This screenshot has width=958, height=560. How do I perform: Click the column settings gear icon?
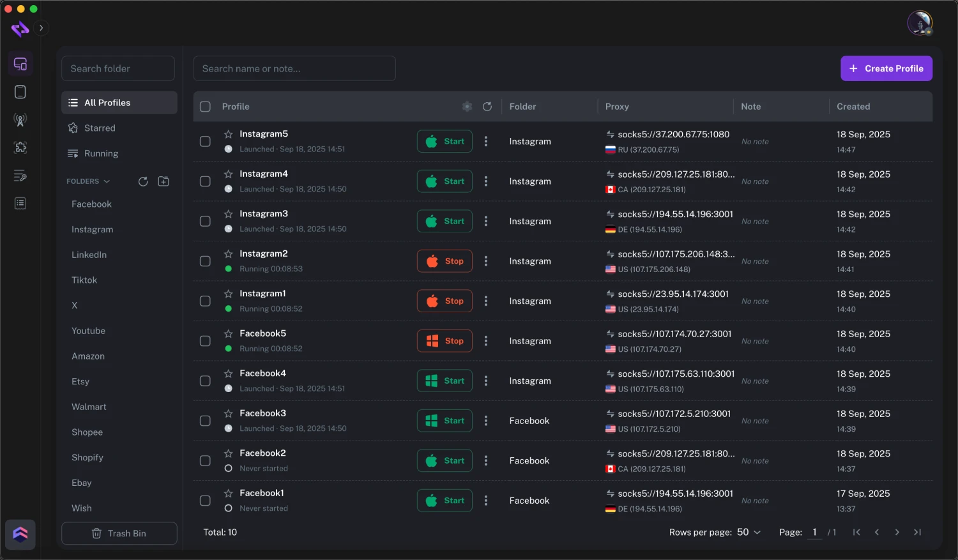(x=467, y=107)
